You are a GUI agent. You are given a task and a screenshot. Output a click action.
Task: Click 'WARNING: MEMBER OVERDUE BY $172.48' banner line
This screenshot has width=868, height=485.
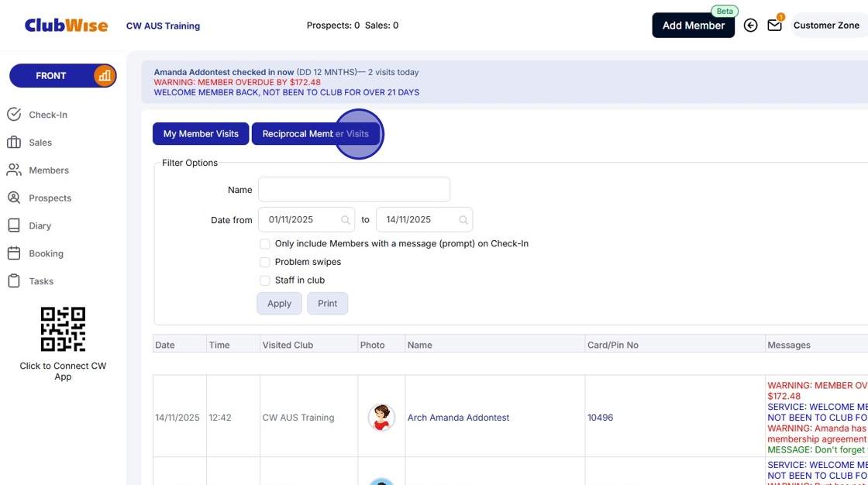pyautogui.click(x=237, y=82)
